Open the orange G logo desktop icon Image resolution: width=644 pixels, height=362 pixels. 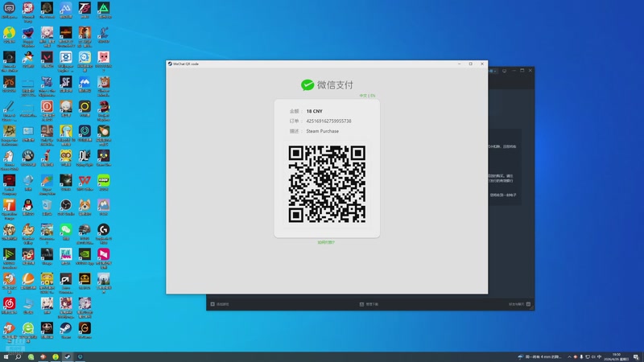[85, 328]
